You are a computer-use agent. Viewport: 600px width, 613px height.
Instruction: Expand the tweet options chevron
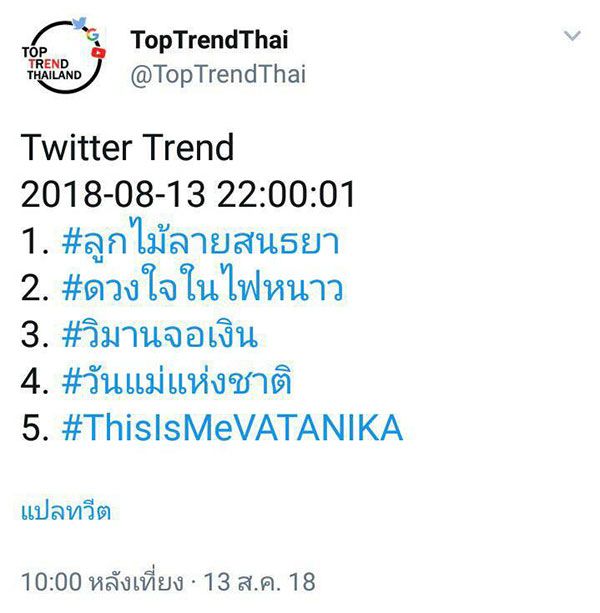pyautogui.click(x=573, y=37)
